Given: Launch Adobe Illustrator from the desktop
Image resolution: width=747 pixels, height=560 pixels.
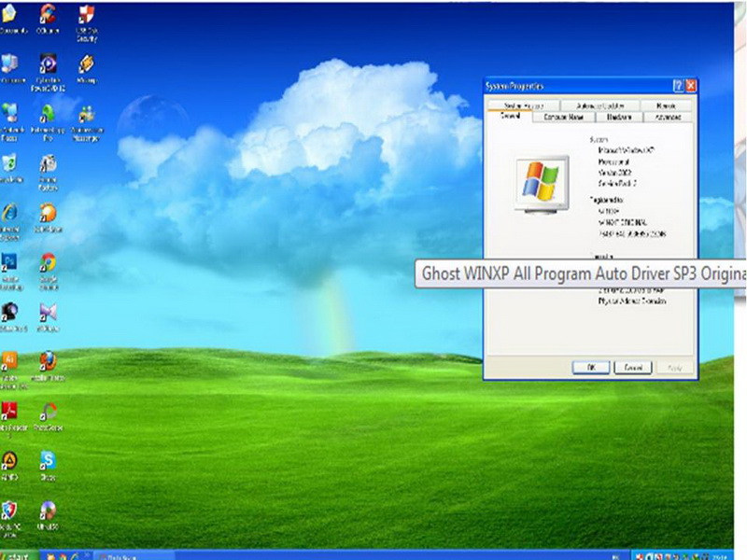Looking at the screenshot, I should [9, 362].
